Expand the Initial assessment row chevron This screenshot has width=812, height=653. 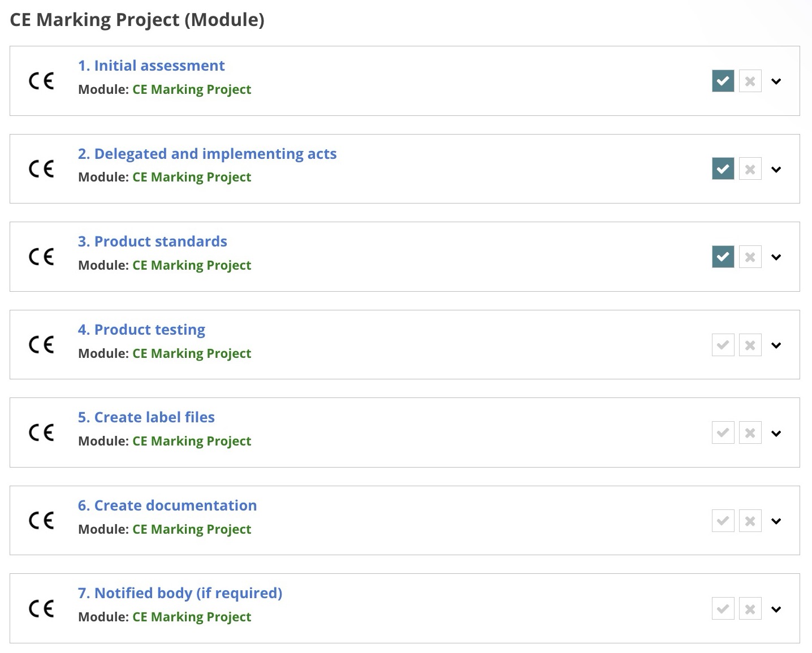[776, 81]
